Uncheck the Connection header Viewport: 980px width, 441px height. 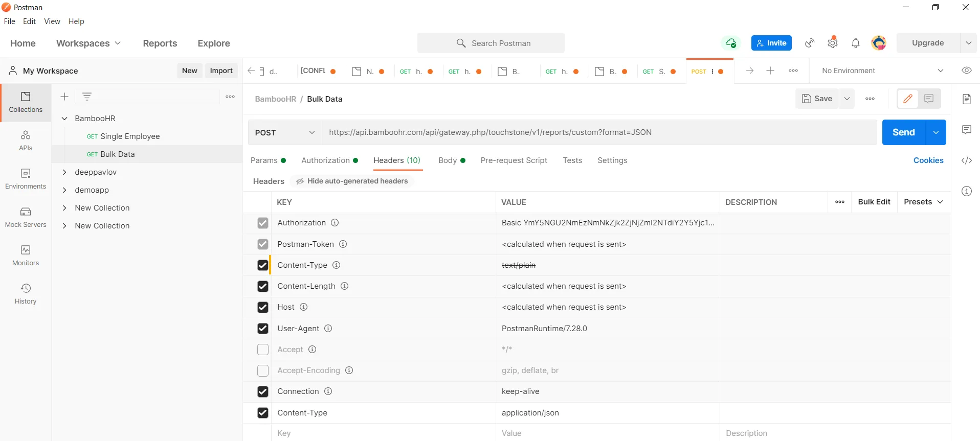point(263,391)
